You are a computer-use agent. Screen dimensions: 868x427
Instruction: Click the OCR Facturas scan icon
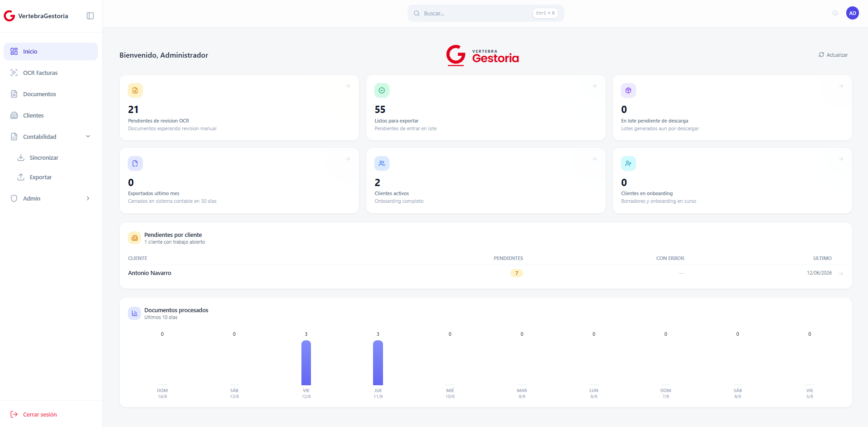pyautogui.click(x=14, y=73)
